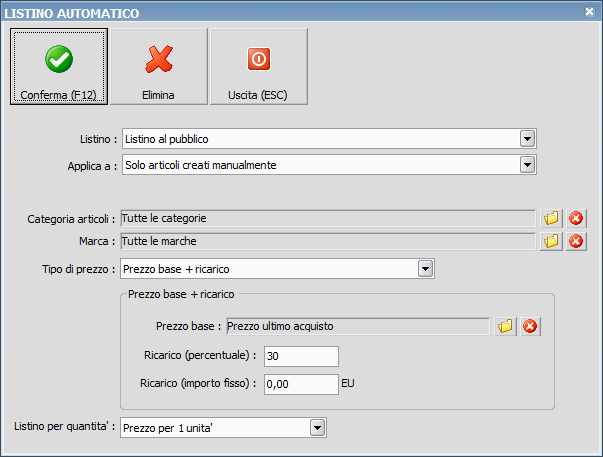Clear Categoria articoli with red icon
The width and height of the screenshot is (603, 457).
(576, 218)
